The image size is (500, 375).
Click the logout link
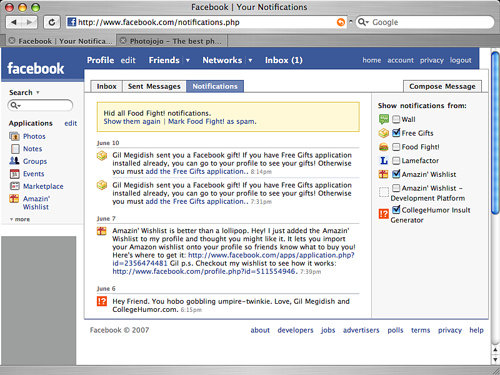pyautogui.click(x=460, y=60)
